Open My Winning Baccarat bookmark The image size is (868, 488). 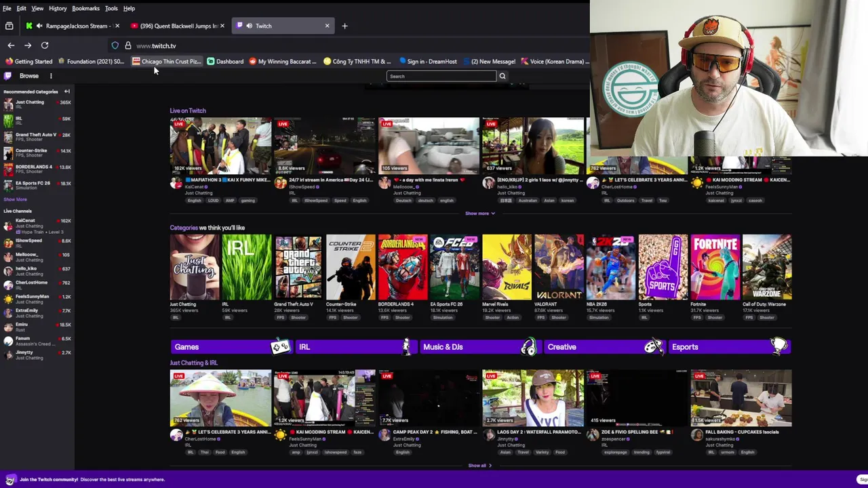click(283, 61)
